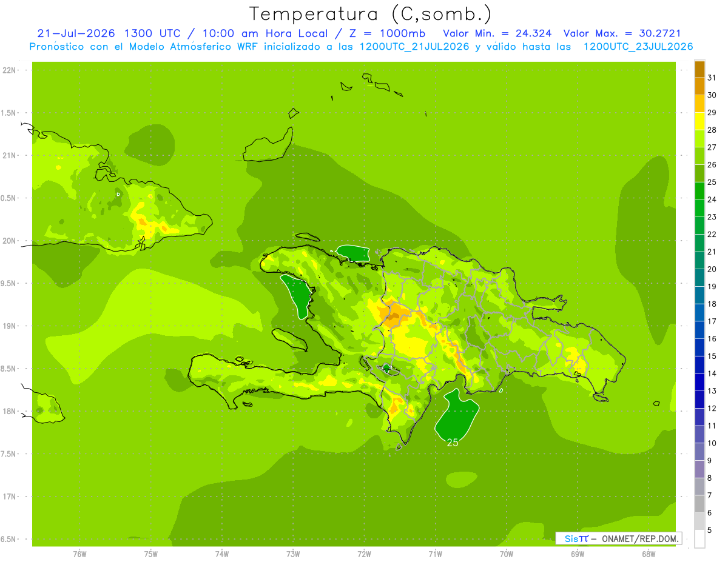
Task: Click the colorbar label "31"
Action: pos(712,77)
